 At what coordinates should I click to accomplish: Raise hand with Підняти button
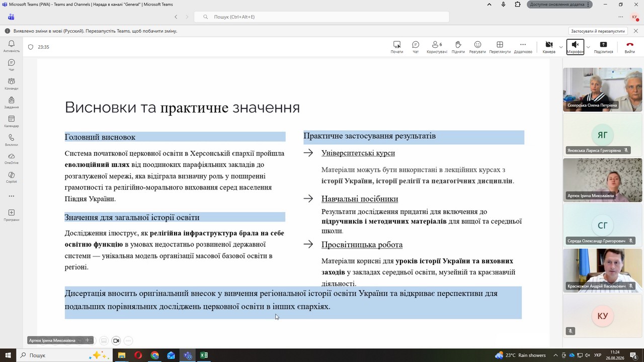(x=458, y=47)
